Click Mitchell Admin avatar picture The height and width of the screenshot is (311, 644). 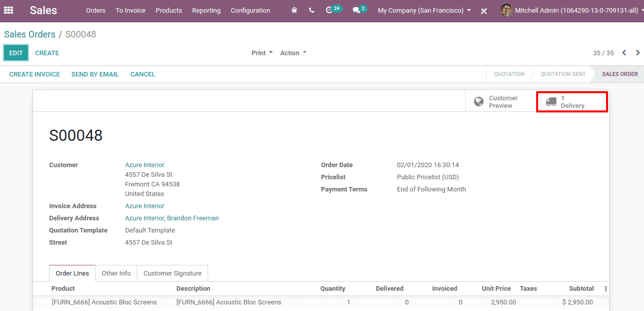click(x=506, y=10)
